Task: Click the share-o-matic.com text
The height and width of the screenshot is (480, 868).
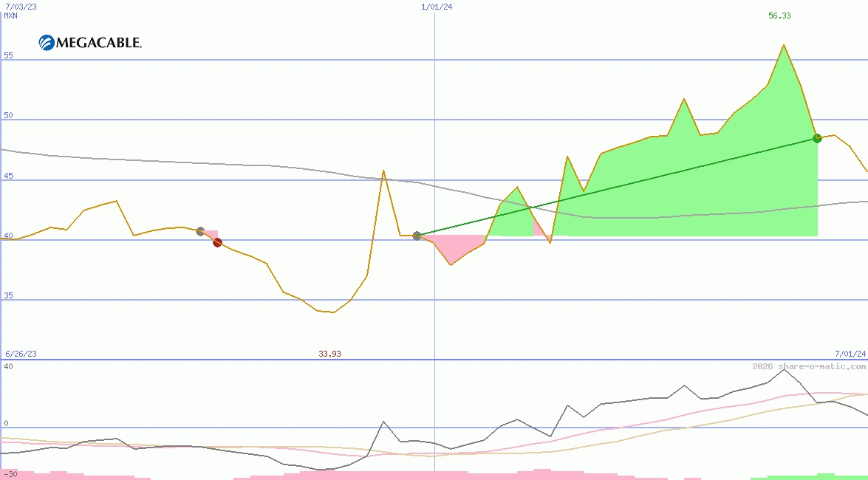Action: tap(821, 366)
